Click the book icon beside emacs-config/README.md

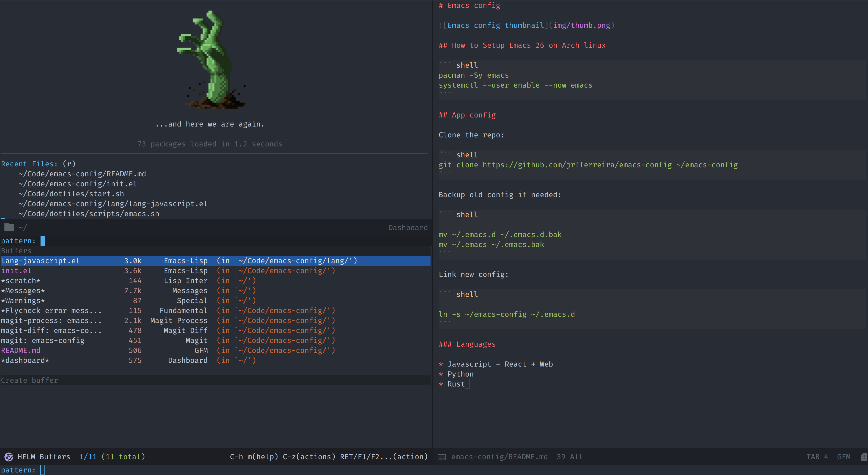[x=441, y=457]
